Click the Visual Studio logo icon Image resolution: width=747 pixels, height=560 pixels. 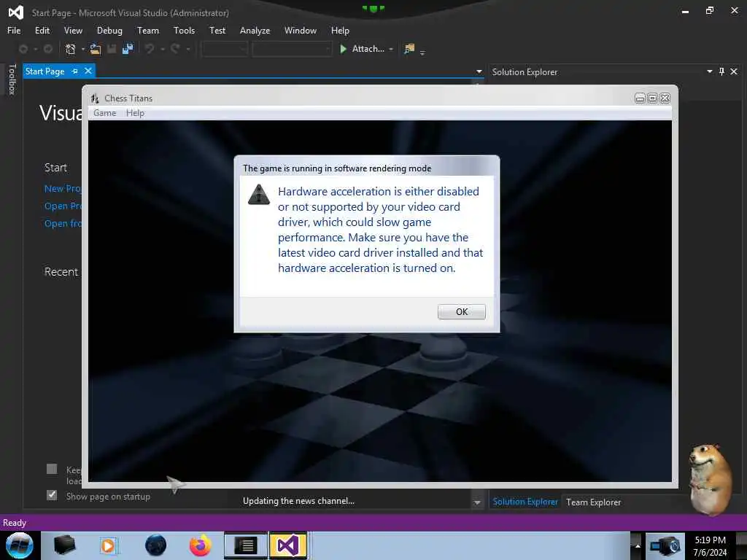16,12
